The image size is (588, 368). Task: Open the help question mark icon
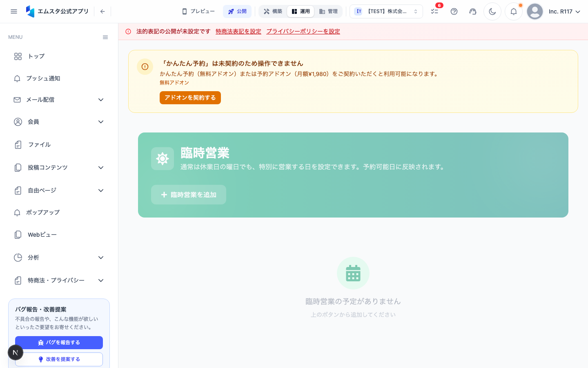(454, 11)
